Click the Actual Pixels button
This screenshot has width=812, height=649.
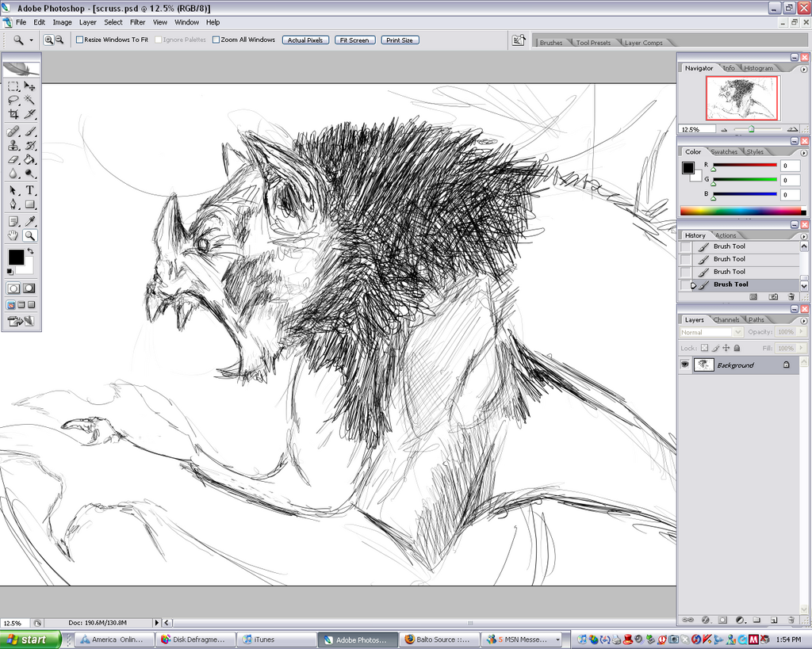[305, 40]
